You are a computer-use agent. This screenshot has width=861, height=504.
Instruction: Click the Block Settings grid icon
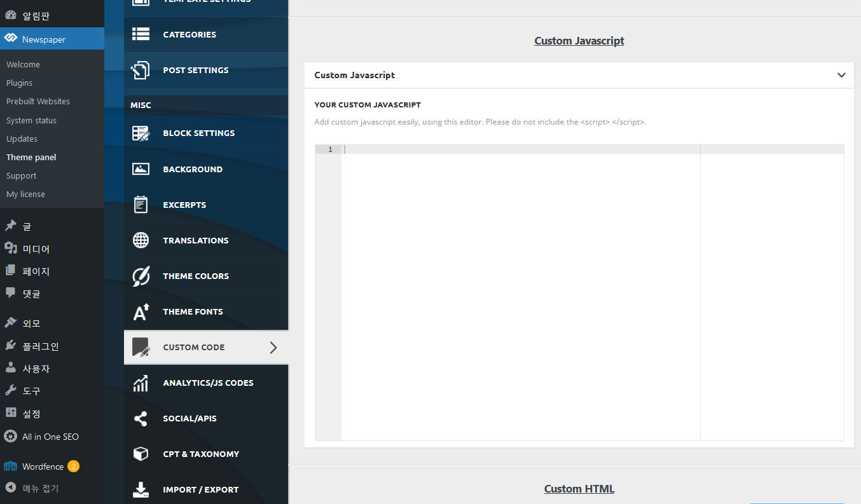141,133
